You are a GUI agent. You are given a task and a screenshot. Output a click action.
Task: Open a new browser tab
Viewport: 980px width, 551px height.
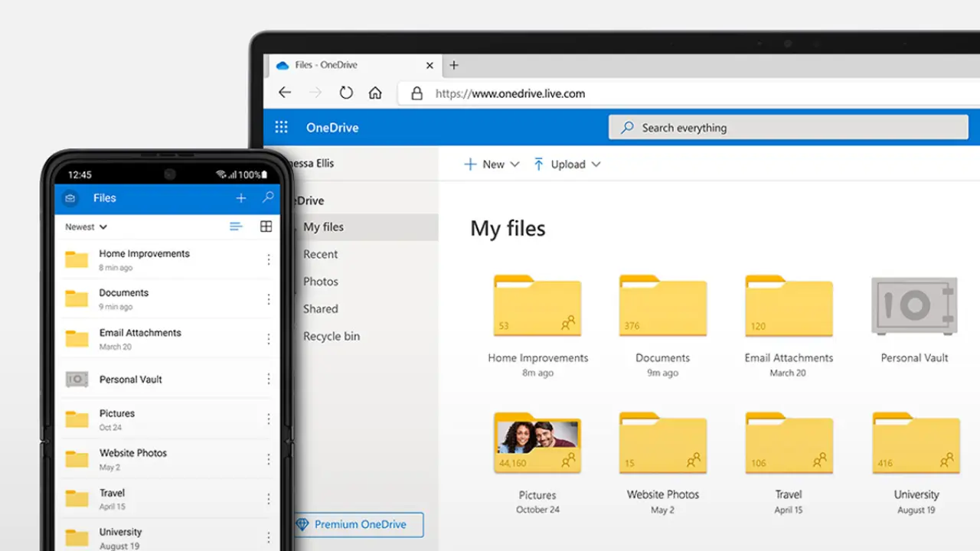pos(454,65)
